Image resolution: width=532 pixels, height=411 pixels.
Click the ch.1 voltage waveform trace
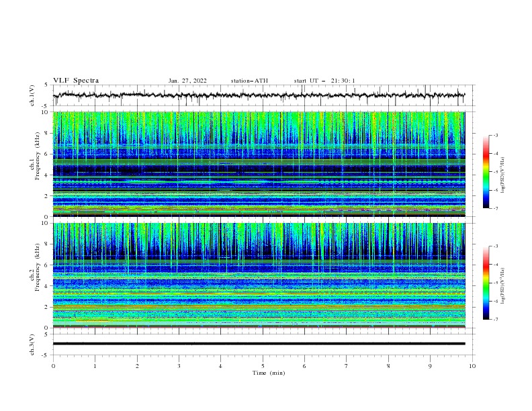[259, 95]
